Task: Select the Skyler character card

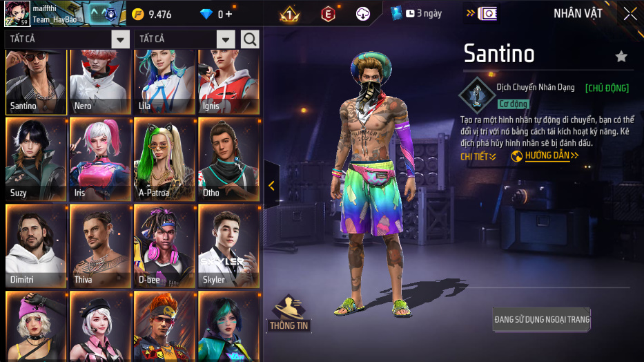Action: 228,246
